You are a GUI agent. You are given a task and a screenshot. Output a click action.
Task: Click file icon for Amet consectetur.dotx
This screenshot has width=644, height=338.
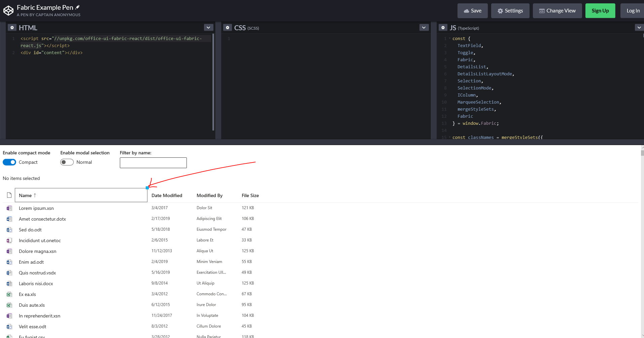[x=9, y=219]
